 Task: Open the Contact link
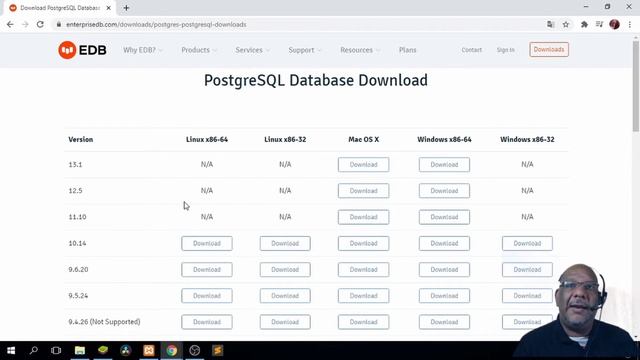(471, 50)
